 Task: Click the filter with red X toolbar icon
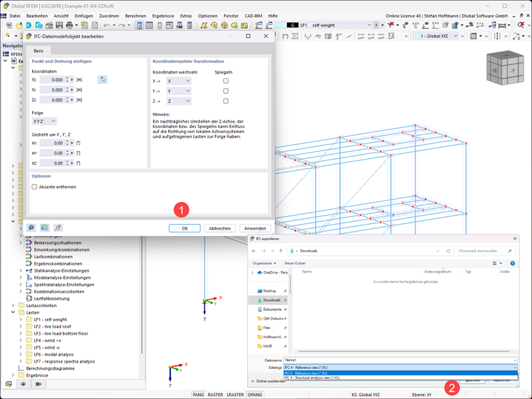click(x=391, y=24)
